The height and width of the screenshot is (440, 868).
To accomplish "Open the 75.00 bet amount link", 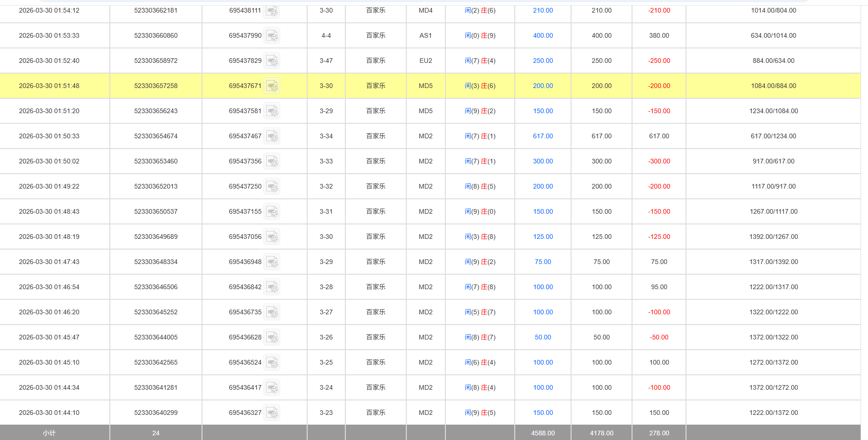I will (542, 262).
